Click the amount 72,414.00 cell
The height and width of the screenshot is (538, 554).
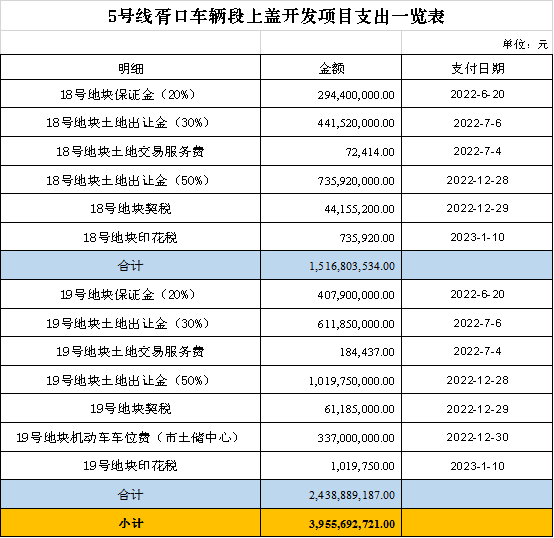tap(331, 151)
